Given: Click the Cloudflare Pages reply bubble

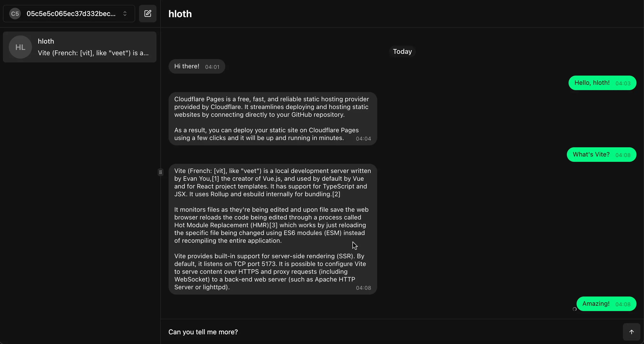Looking at the screenshot, I should 272,118.
